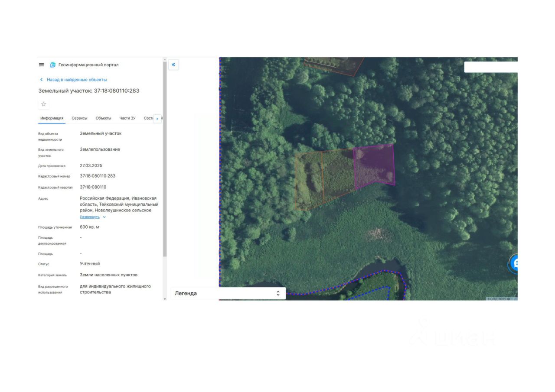Click the 'Площадь декларированная' label
Image resolution: width=555 pixels, height=392 pixels.
(x=52, y=241)
